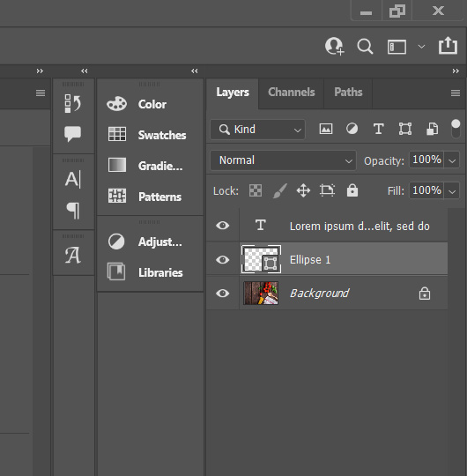The image size is (467, 476).
Task: Toggle lock transparent pixels
Action: click(256, 190)
